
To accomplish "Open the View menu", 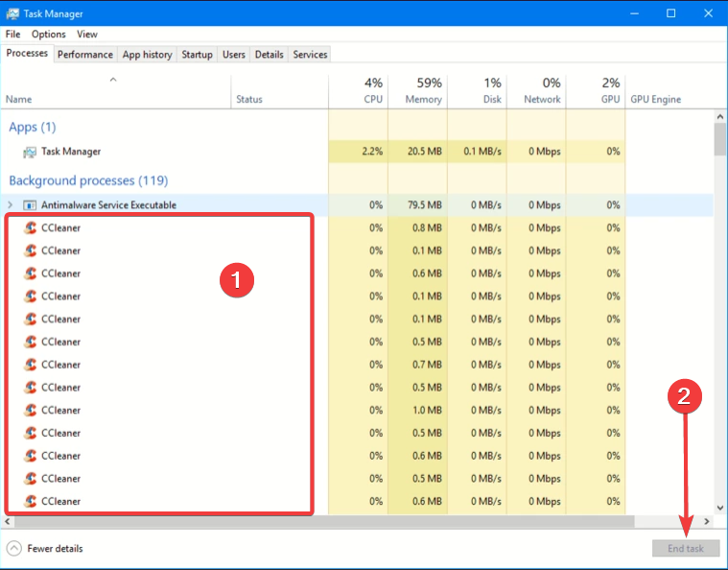I will 87,34.
